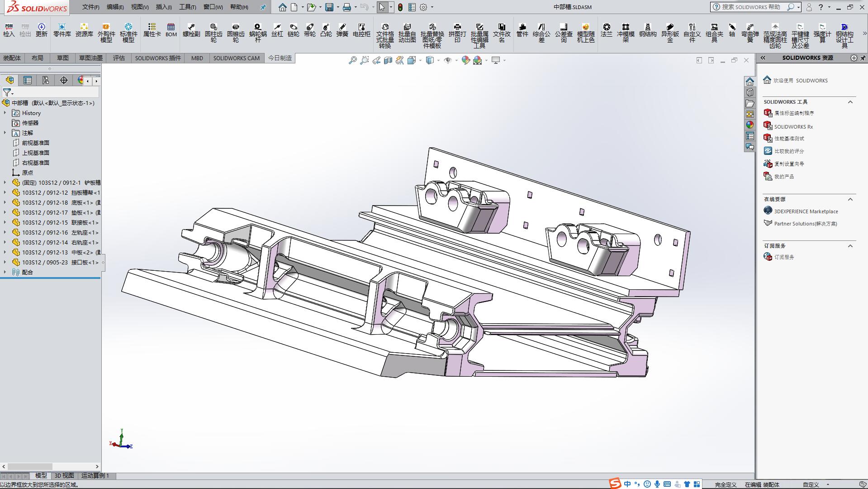Click the Zoom to Fit magnifier icon

click(x=353, y=60)
